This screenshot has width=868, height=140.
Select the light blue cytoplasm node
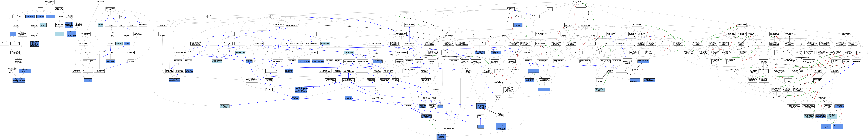pyautogui.click(x=100, y=25)
